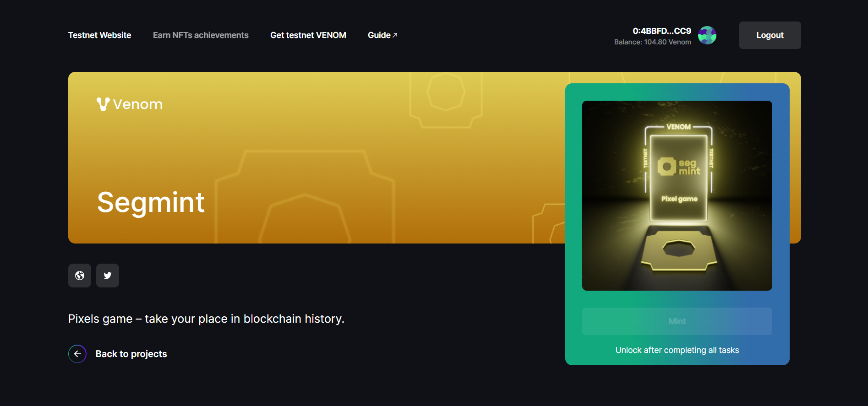Viewport: 868px width, 406px height.
Task: Click the Back to projects arrow icon
Action: click(77, 354)
